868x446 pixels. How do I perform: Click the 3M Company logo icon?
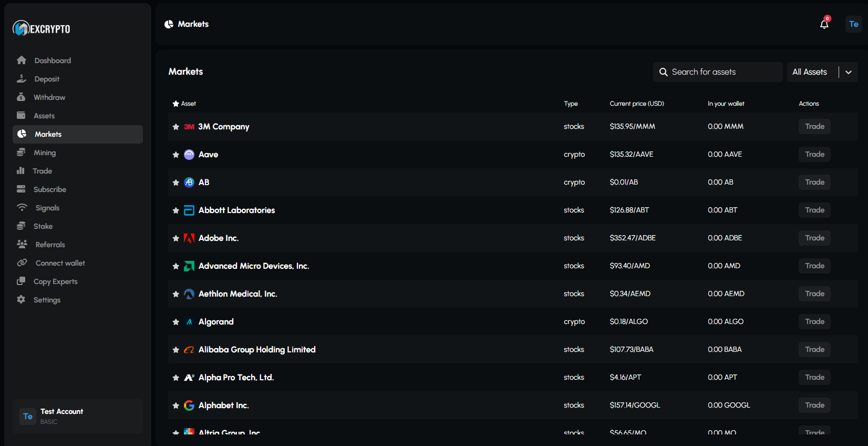click(189, 127)
